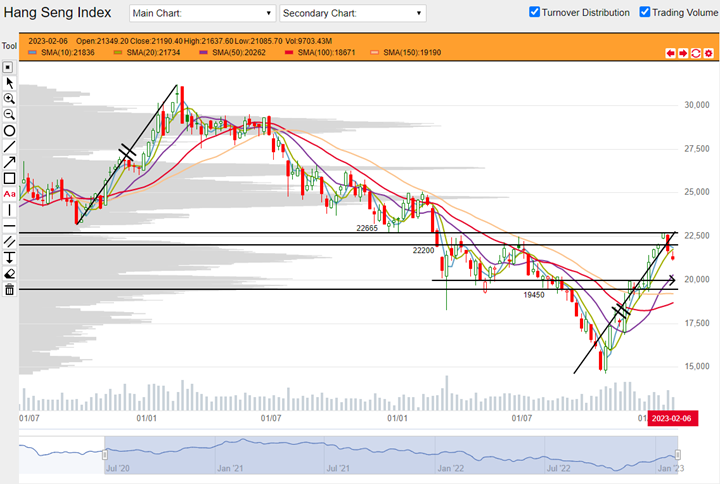Click the SMA(50):20262 legend text
This screenshot has width=720, height=484.
[239, 52]
